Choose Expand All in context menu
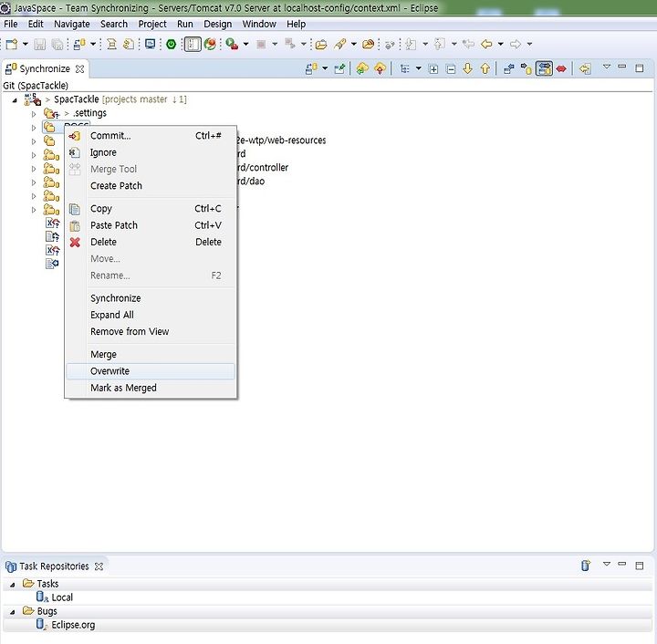Viewport: 657px width, 644px height. (x=151, y=315)
